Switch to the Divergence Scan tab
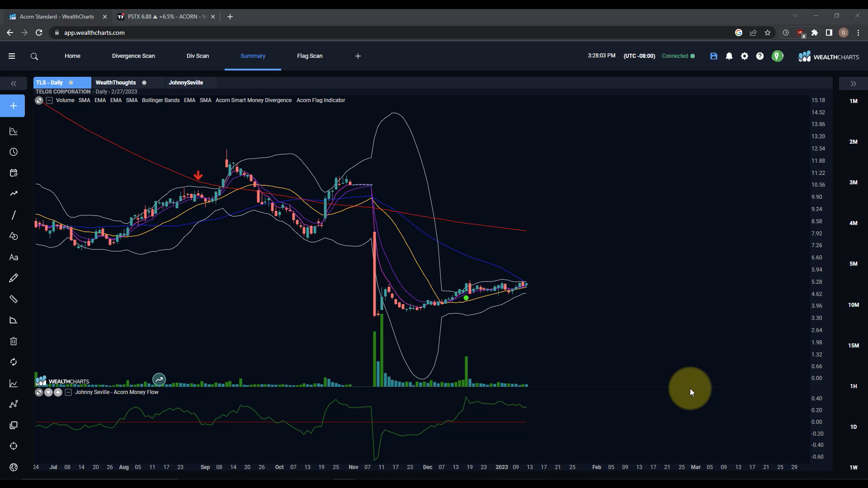Image resolution: width=868 pixels, height=488 pixels. click(x=133, y=56)
